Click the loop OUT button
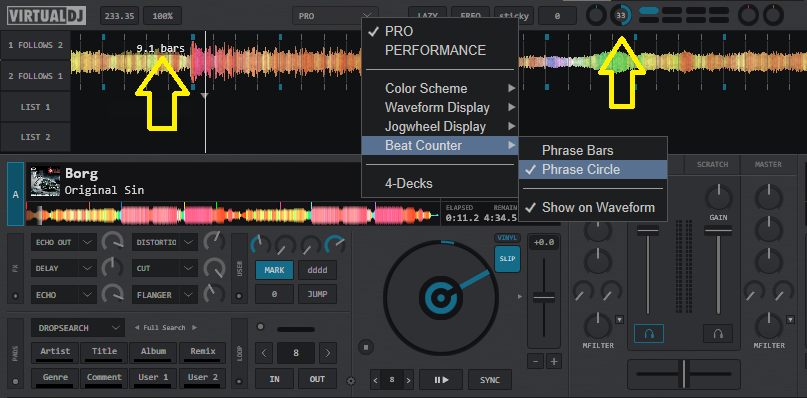The image size is (807, 398). (x=318, y=379)
